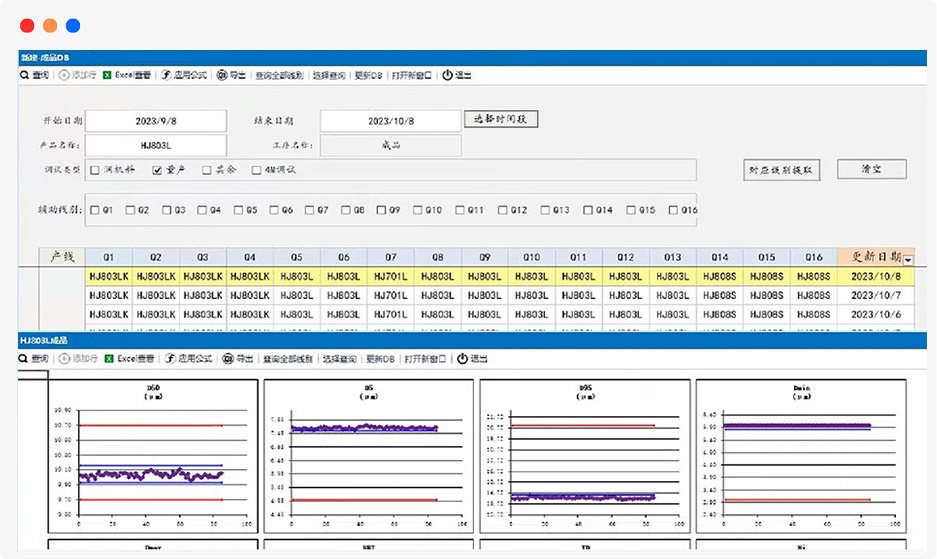
Task: Click the 开始日期 date field 2023/9/8
Action: (156, 121)
